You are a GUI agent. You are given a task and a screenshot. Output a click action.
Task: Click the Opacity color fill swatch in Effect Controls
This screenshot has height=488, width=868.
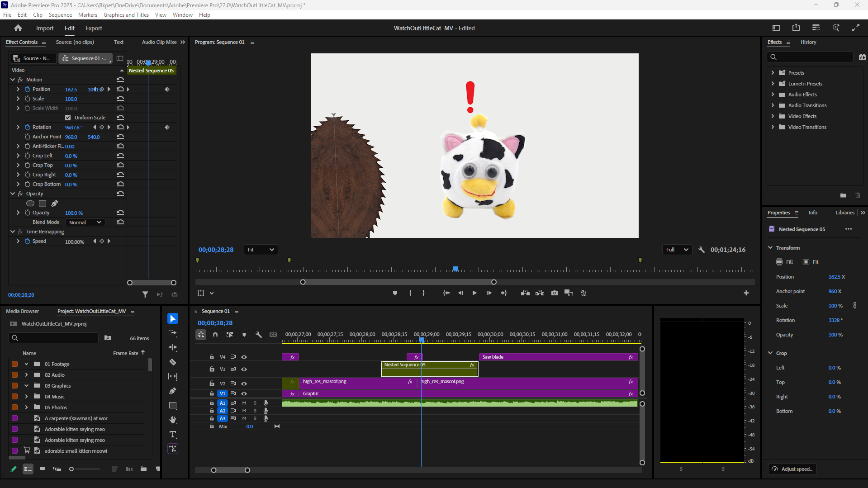tap(42, 204)
